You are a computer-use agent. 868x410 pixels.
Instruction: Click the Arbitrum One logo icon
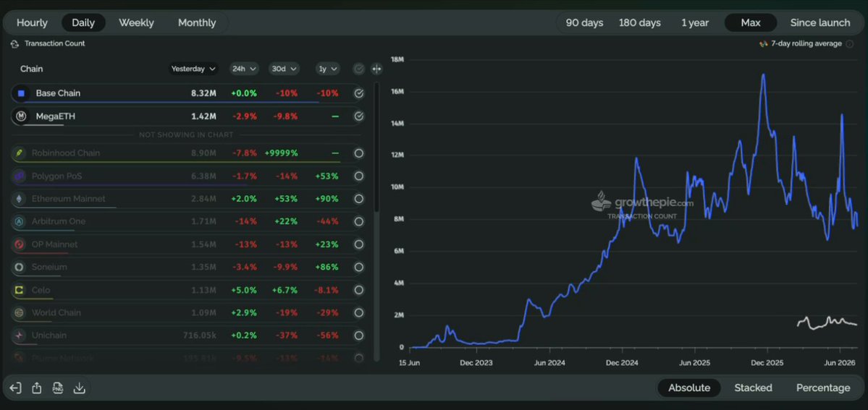point(20,221)
